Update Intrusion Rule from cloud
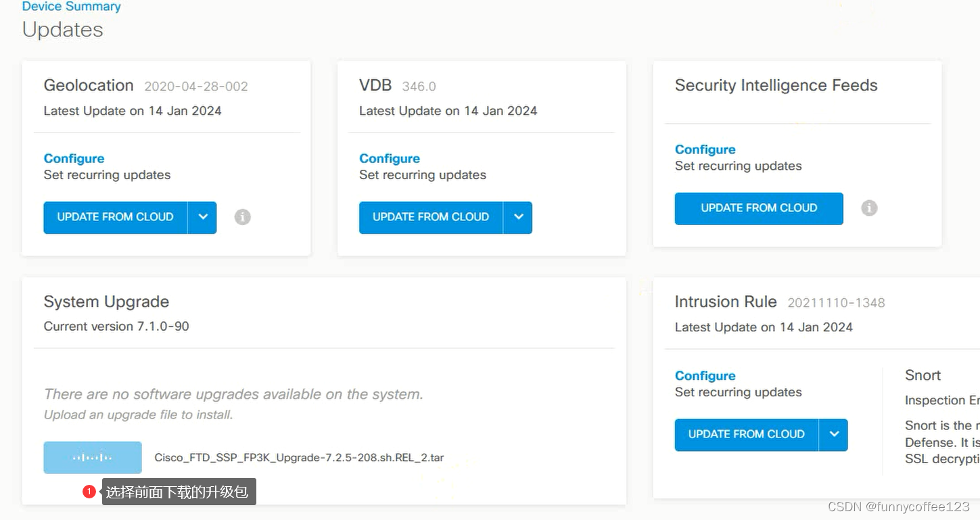The image size is (980, 520). (747, 434)
